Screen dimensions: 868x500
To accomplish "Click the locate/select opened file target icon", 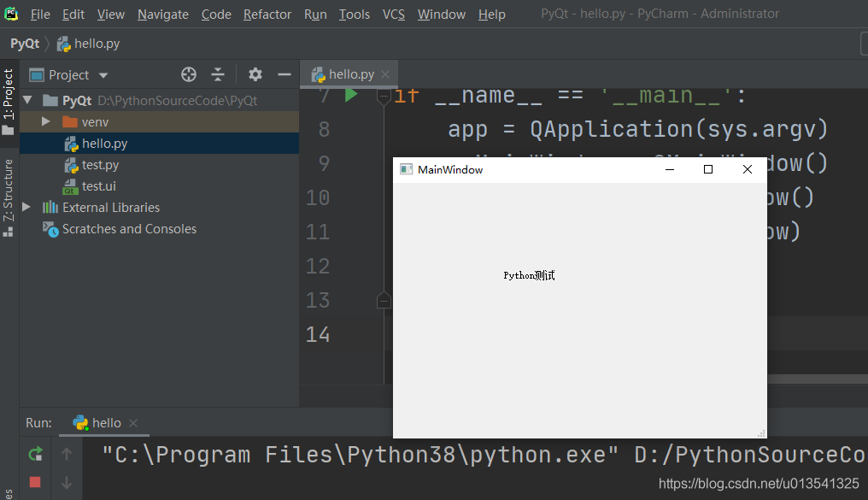I will point(189,74).
